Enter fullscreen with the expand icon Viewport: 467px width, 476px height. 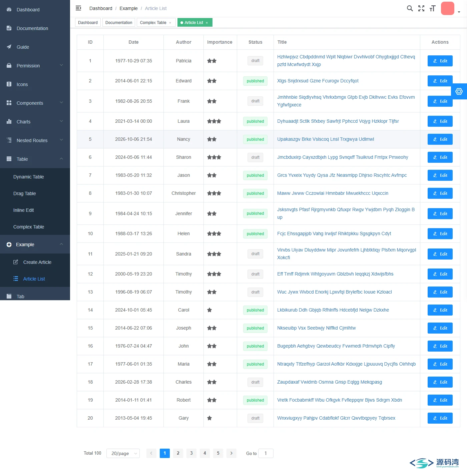421,8
